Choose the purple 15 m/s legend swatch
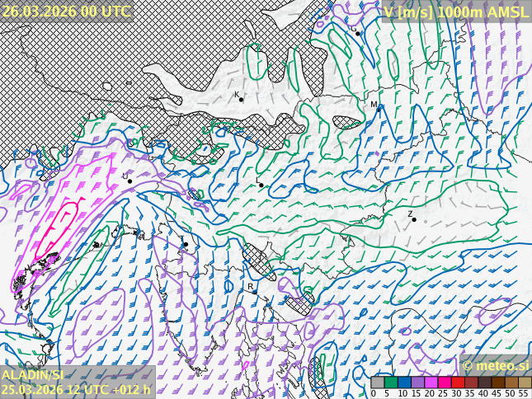Screen dimensions: 532x399 coord(417,383)
